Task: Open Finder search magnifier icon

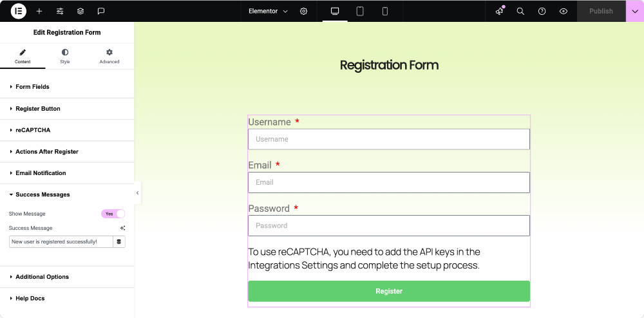Action: (x=520, y=12)
